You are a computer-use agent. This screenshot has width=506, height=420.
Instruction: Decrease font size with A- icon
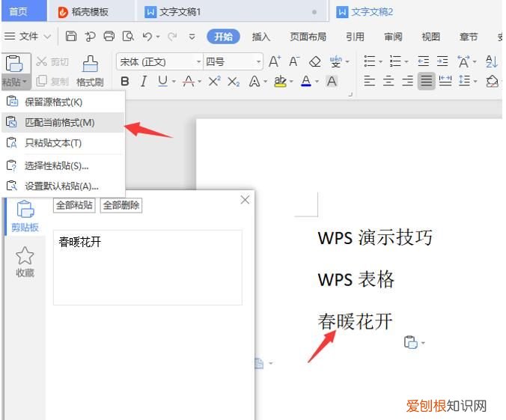coord(294,61)
